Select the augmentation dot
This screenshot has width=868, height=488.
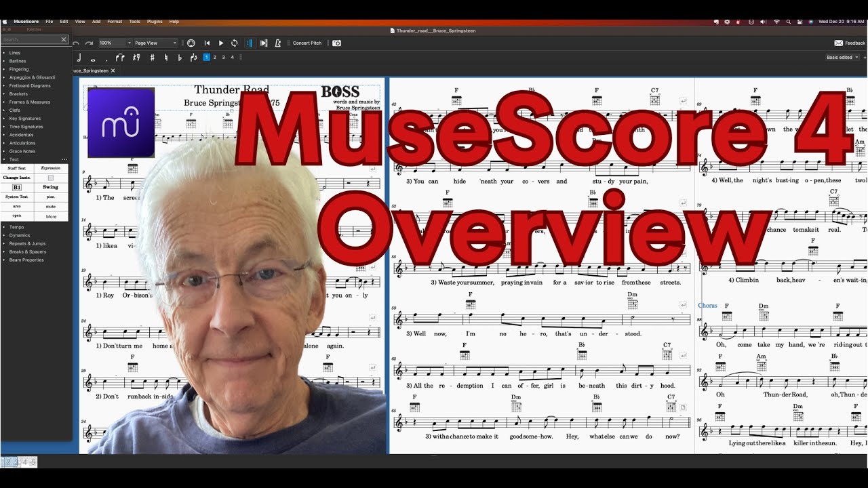pyautogui.click(x=106, y=60)
